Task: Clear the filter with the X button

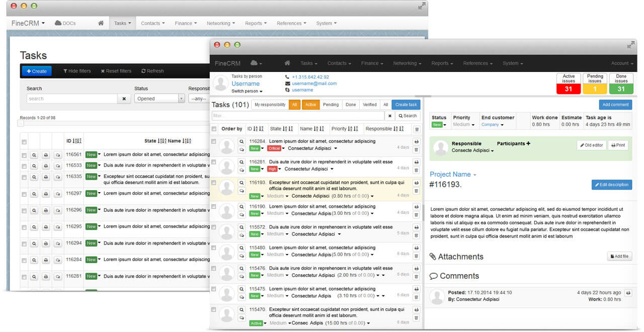Action: pos(389,116)
